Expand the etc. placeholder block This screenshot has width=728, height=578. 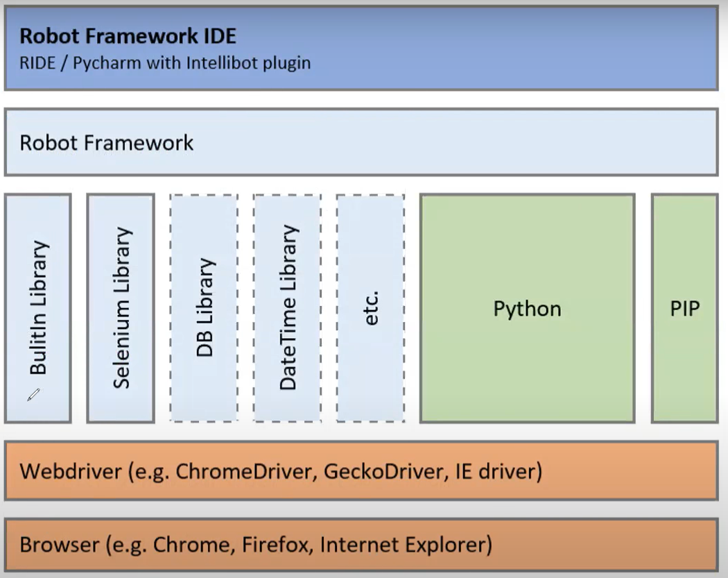pos(370,308)
